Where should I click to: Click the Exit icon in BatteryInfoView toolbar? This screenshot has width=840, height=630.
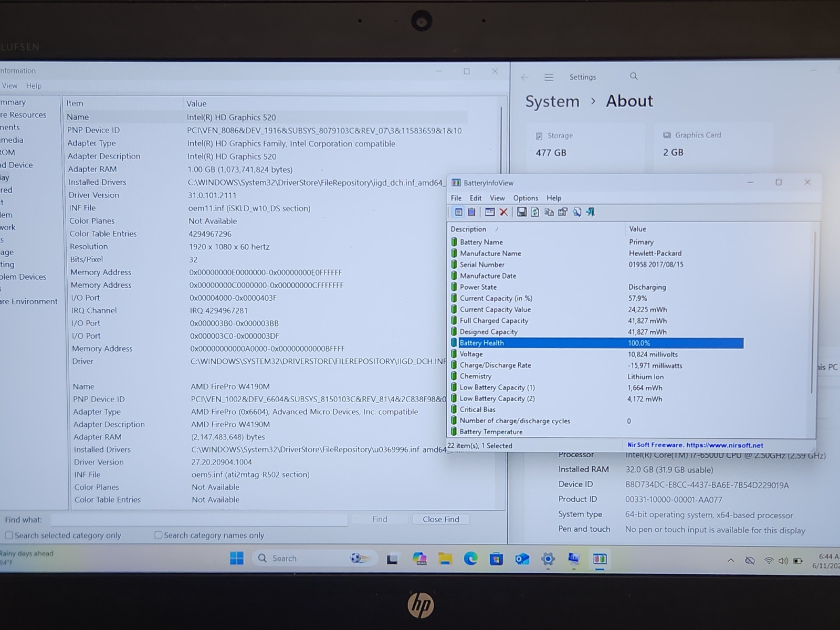point(590,212)
